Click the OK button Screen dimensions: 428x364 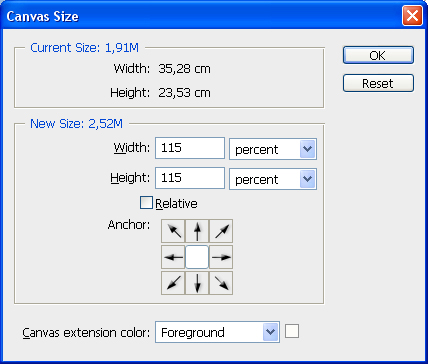point(378,55)
